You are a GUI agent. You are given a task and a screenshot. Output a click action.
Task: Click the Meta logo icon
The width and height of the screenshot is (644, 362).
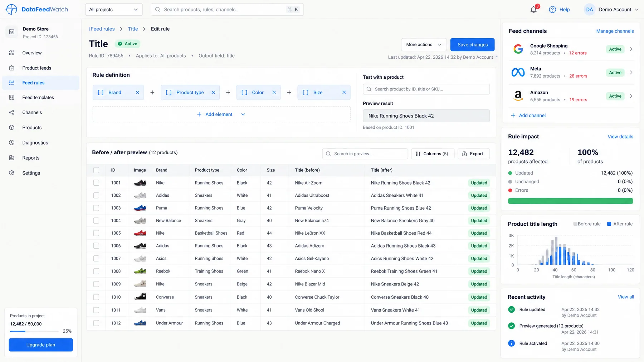click(x=518, y=73)
